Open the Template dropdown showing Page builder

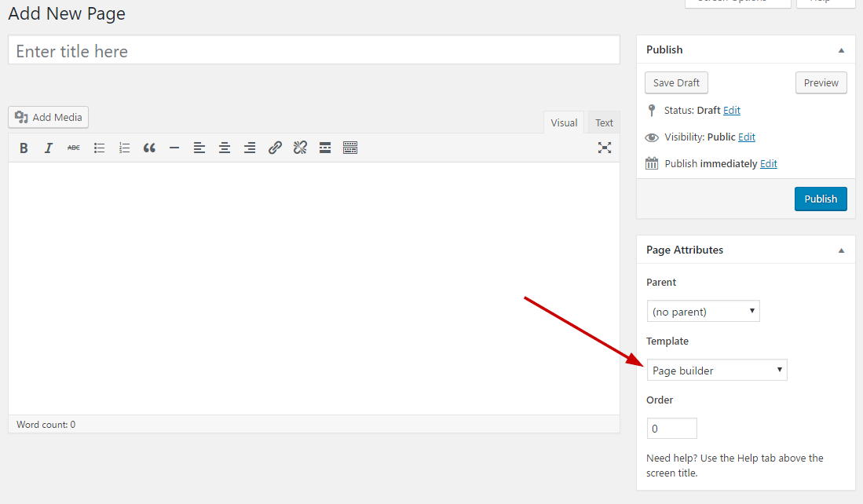coord(717,371)
